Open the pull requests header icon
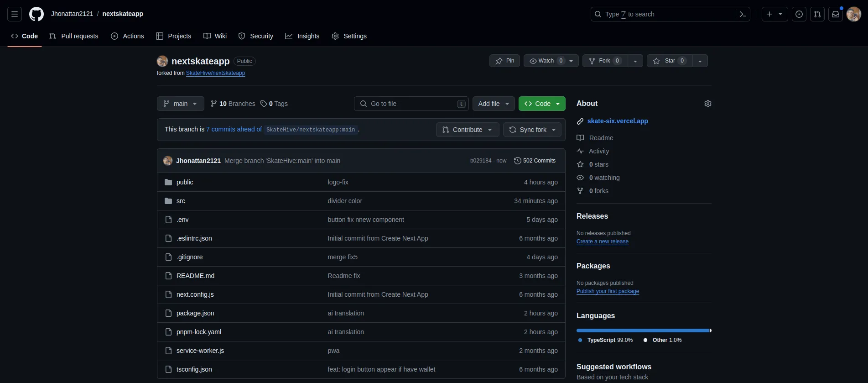This screenshot has width=868, height=383. coord(817,14)
